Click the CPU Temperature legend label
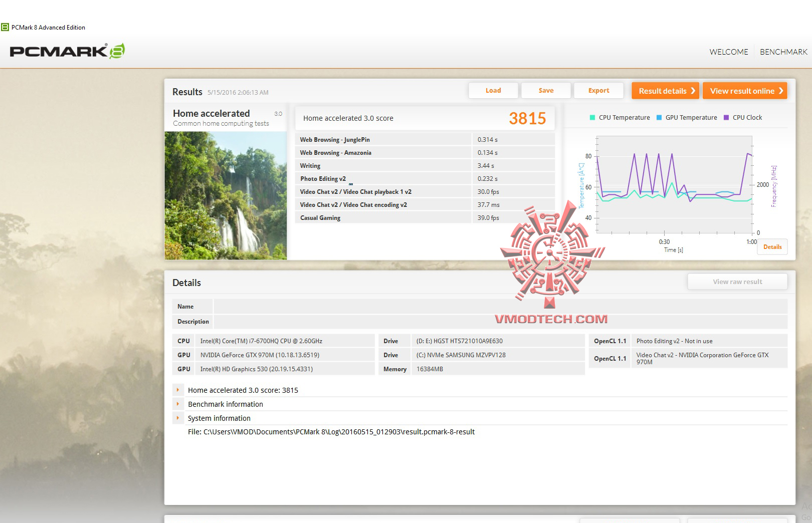The height and width of the screenshot is (523, 812). pyautogui.click(x=624, y=118)
